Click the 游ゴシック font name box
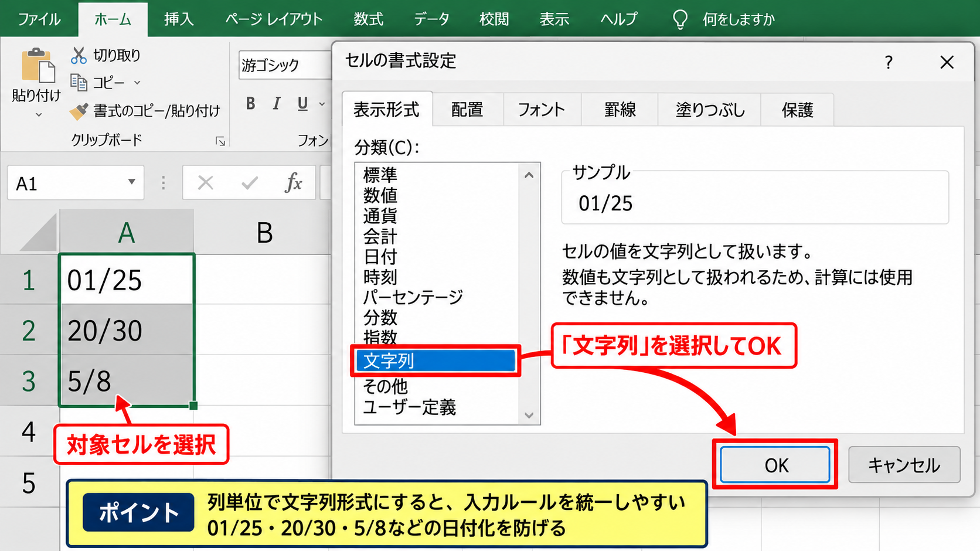Screen dimensions: 980x551 click(284, 64)
